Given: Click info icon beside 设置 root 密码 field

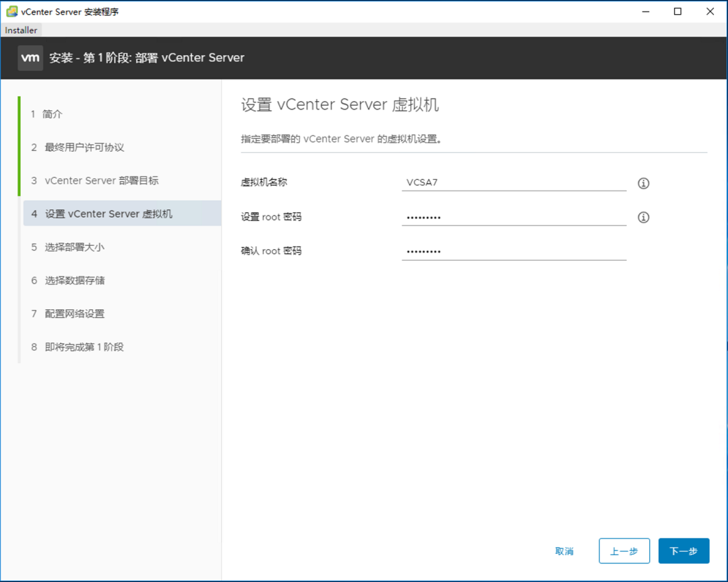Looking at the screenshot, I should 643,217.
